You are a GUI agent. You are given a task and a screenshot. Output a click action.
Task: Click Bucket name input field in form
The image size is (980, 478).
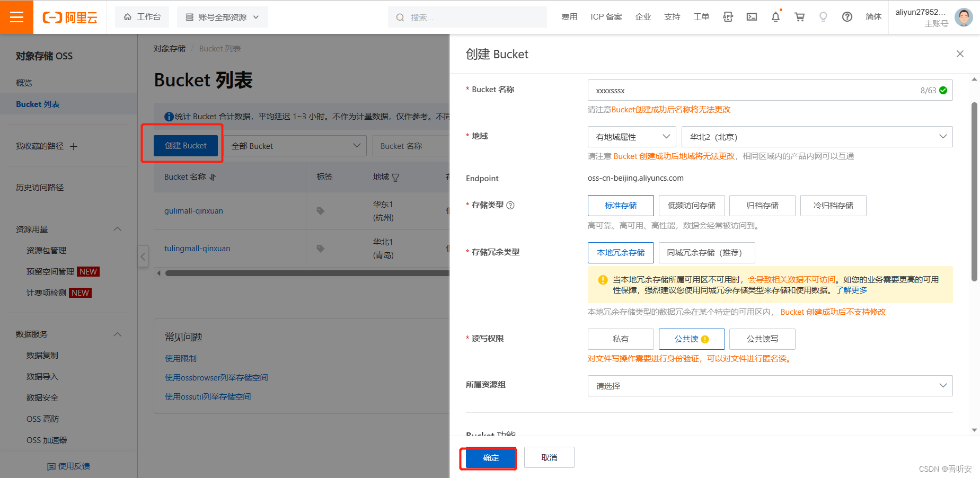tap(770, 90)
